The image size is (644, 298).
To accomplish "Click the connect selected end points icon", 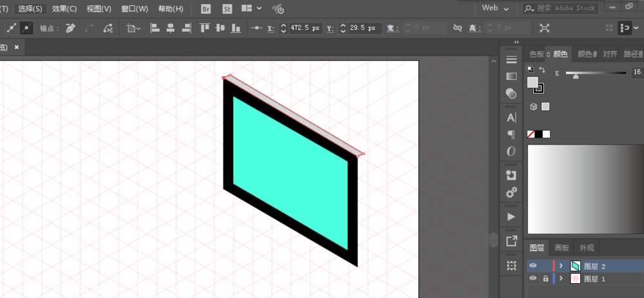I will tap(89, 28).
